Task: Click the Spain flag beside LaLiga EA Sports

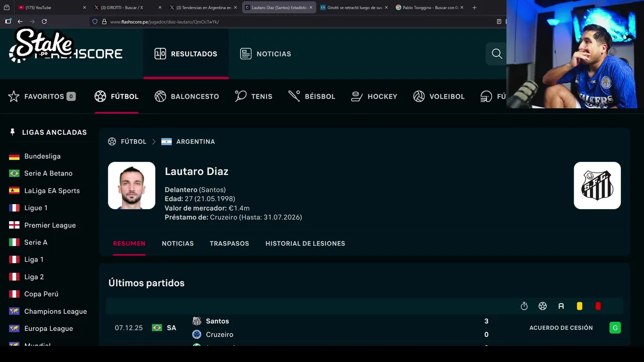Action: coord(14,191)
